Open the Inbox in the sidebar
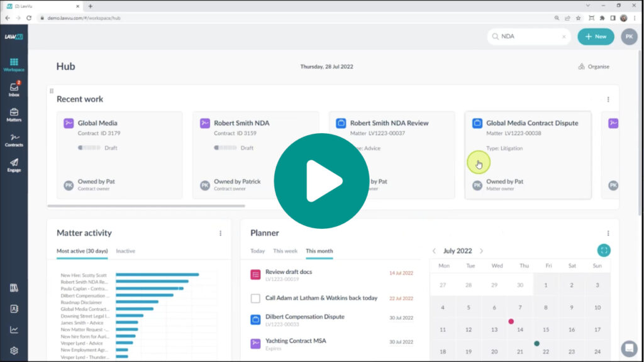This screenshot has width=644, height=362. pyautogui.click(x=14, y=89)
